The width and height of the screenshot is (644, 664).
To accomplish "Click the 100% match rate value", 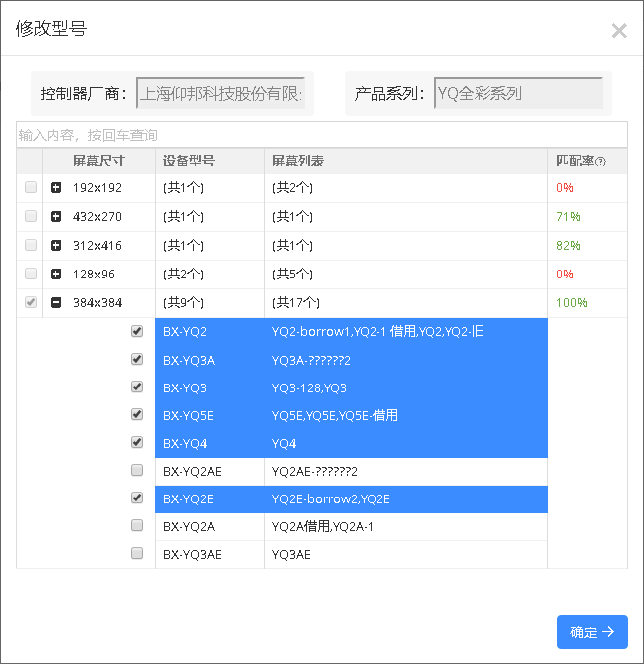I will point(571,303).
